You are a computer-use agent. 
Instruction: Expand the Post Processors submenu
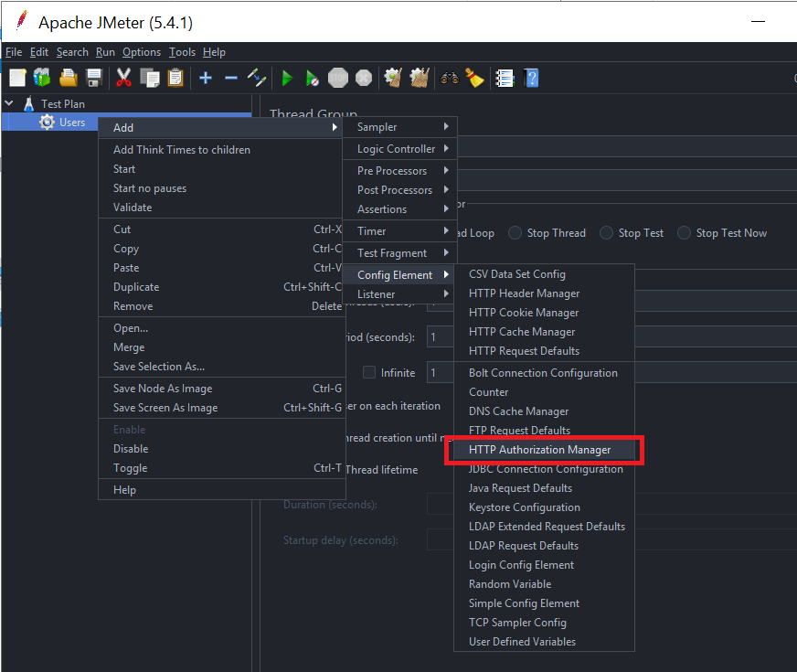[x=400, y=189]
